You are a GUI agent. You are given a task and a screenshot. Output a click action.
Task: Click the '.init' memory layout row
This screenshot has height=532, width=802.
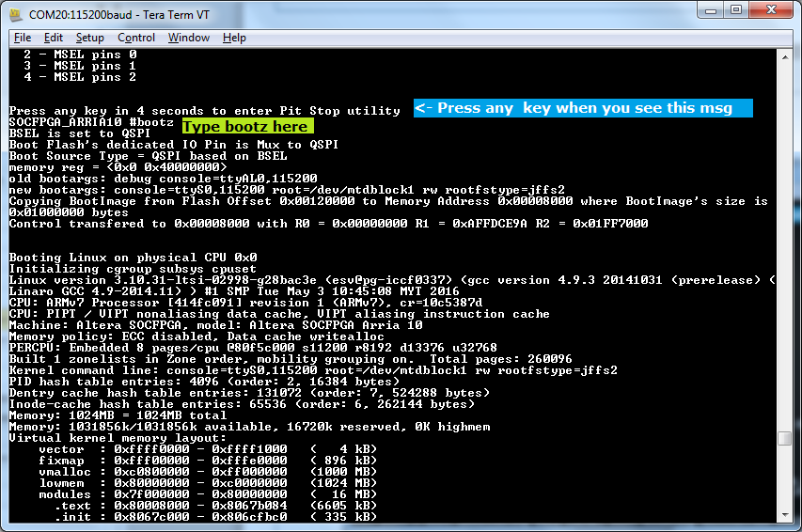point(215,517)
